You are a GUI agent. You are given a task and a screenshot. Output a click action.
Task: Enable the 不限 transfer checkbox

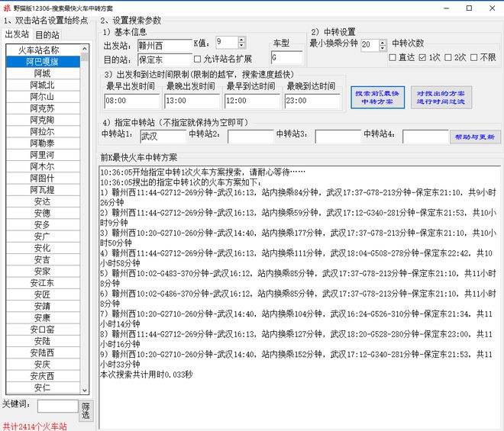click(x=473, y=57)
